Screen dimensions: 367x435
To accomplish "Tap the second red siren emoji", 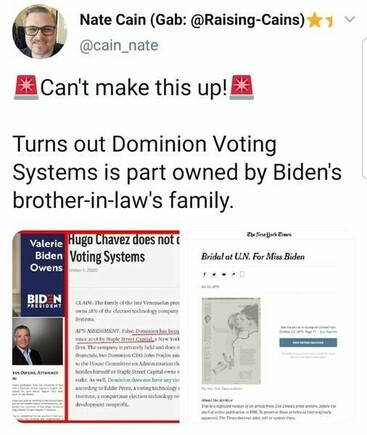I will pos(242,88).
